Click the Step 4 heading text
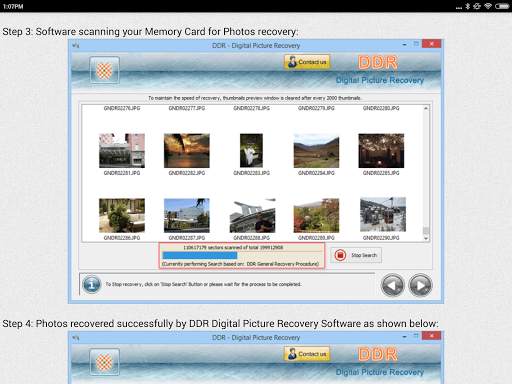This screenshot has height=384, width=512. coord(220,324)
